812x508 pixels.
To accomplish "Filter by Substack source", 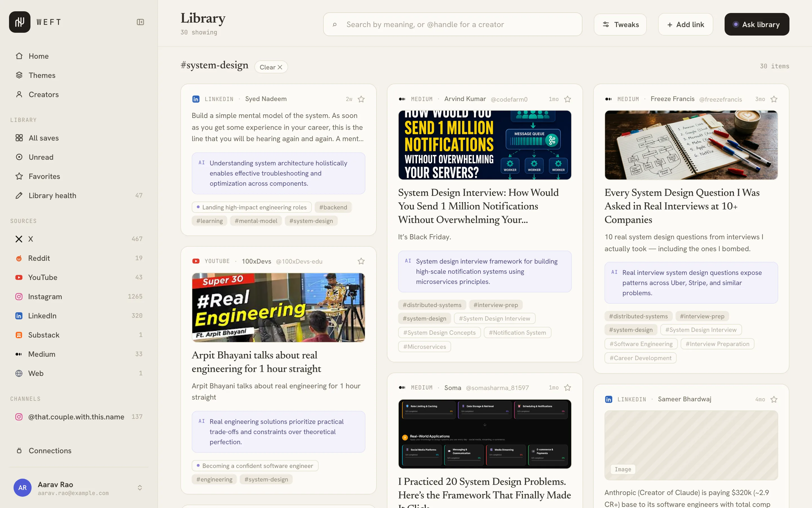I will tap(79, 335).
